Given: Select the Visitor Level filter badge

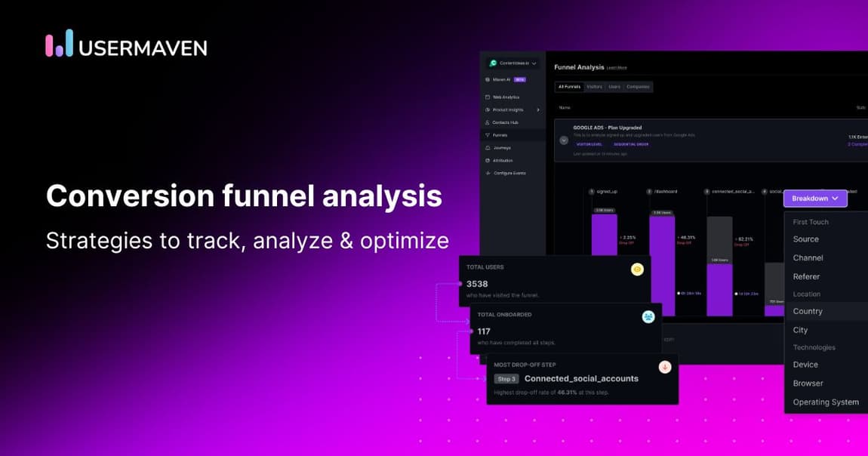Looking at the screenshot, I should 589,143.
